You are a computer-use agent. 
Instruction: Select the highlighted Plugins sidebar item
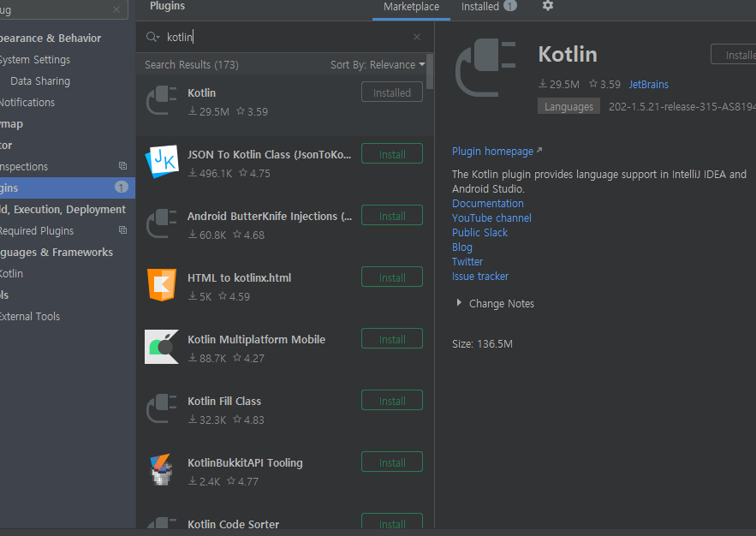pos(68,188)
